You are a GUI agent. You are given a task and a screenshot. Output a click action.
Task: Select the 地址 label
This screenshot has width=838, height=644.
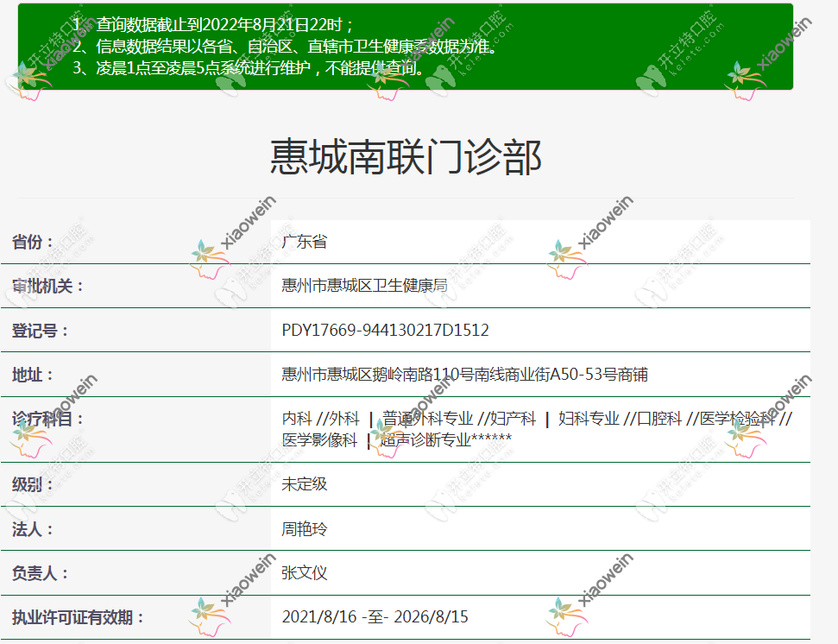pos(33,375)
